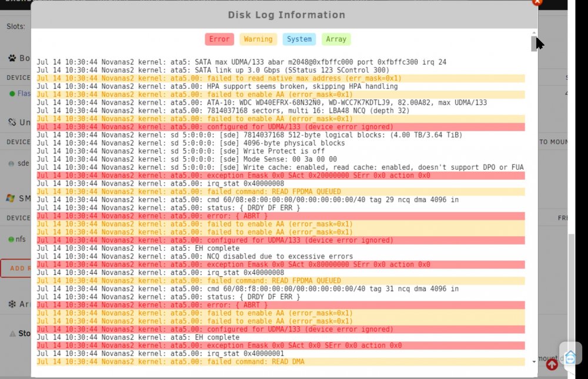Click the Windows flag SMB section icon
The image size is (588, 379).
11,198
